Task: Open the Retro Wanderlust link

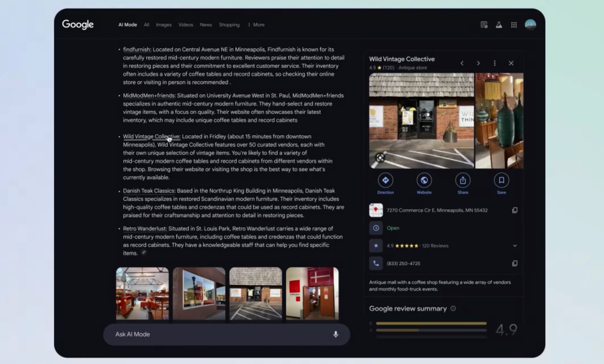Action: [x=145, y=229]
